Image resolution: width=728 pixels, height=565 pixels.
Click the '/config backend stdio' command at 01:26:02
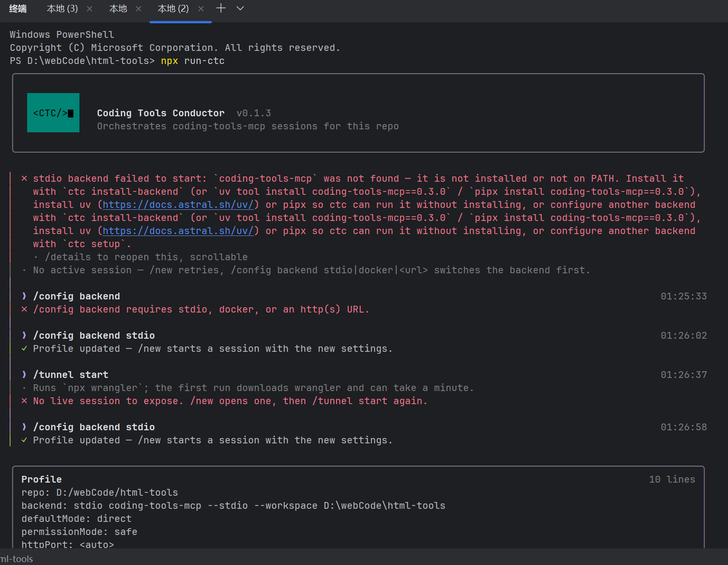tap(94, 335)
